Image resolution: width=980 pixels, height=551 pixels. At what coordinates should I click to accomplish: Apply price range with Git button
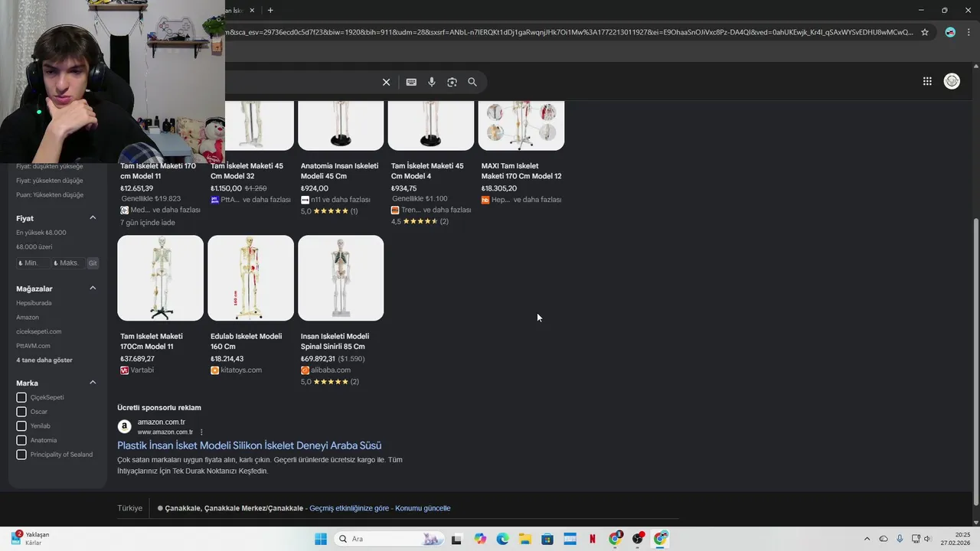[93, 262]
